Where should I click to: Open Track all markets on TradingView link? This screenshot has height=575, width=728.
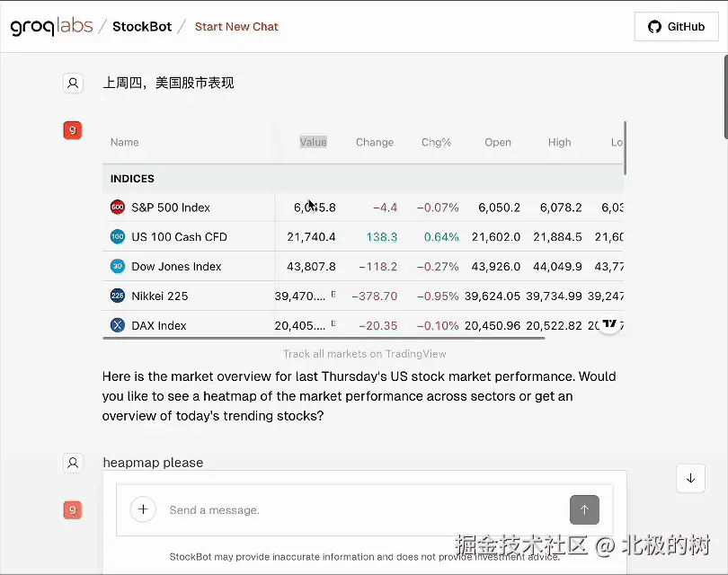coord(365,354)
